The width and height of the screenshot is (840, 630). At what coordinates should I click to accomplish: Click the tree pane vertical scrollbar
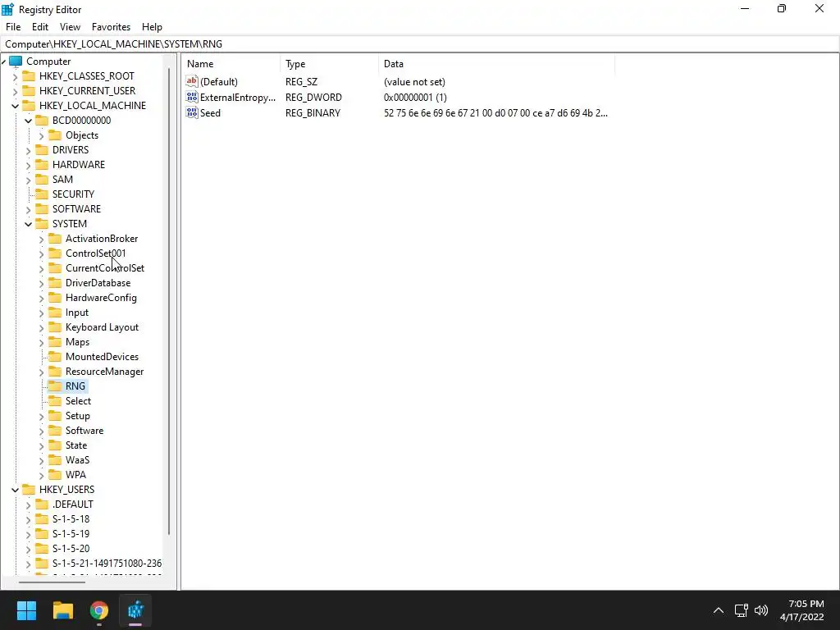click(170, 300)
